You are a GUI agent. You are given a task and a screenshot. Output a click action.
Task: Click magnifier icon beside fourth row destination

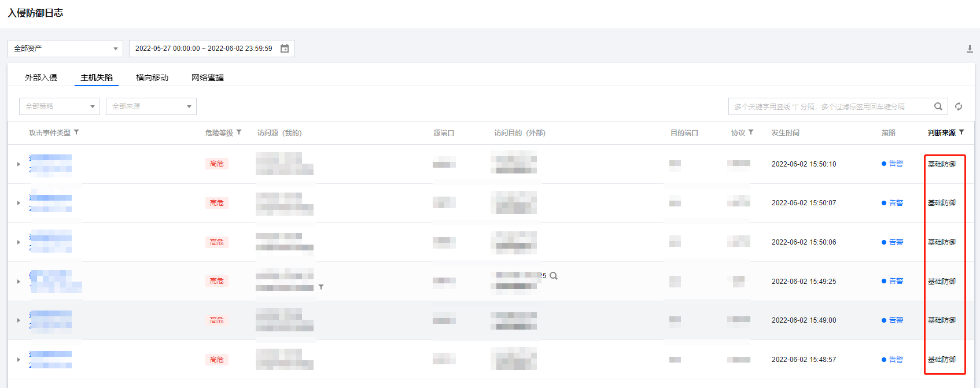click(x=554, y=276)
